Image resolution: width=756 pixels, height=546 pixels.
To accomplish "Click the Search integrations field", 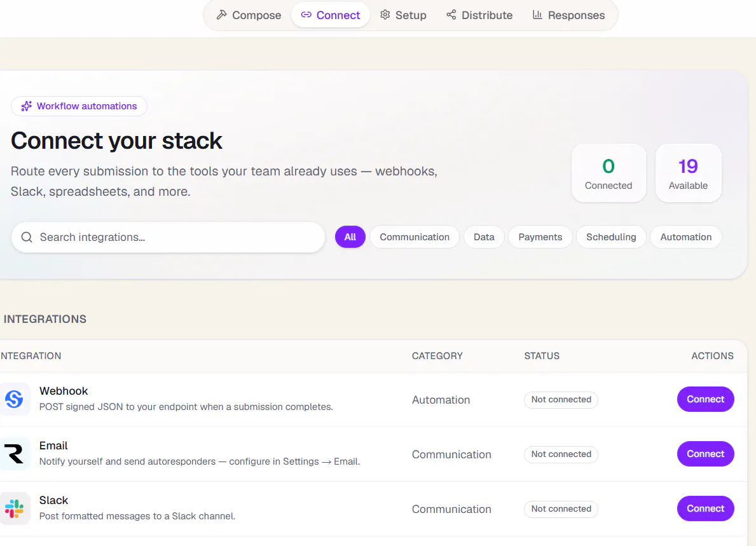I will [x=168, y=237].
